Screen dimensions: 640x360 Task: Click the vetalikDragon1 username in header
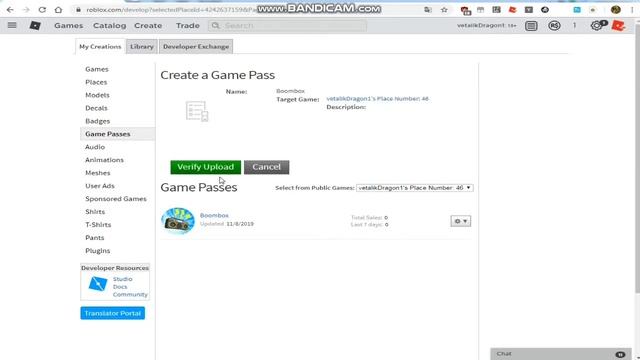pyautogui.click(x=481, y=25)
